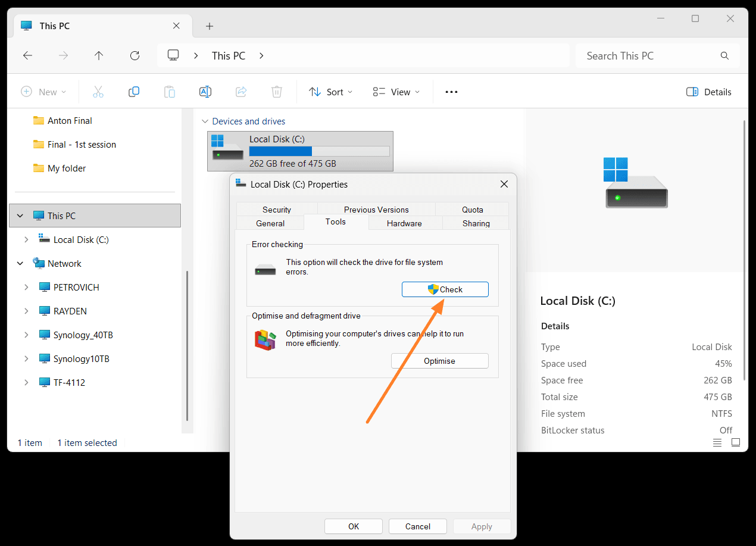756x546 pixels.
Task: Switch to details list view icon
Action: point(717,442)
